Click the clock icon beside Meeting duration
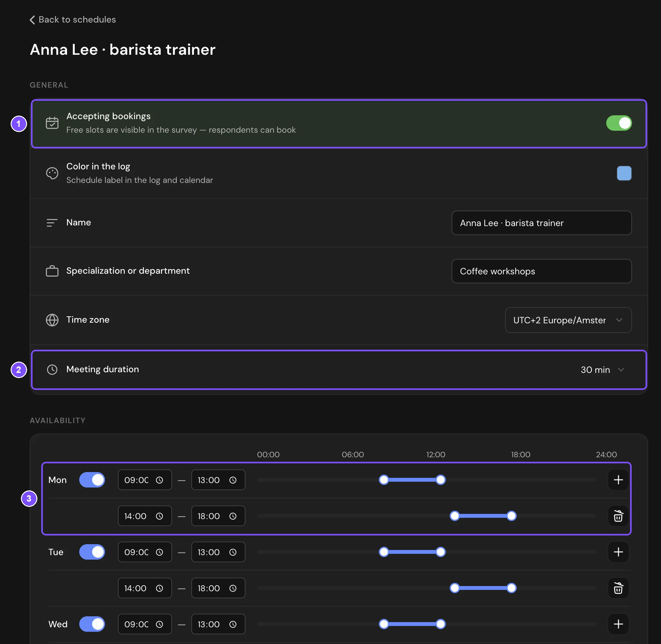Image resolution: width=661 pixels, height=644 pixels. click(52, 369)
